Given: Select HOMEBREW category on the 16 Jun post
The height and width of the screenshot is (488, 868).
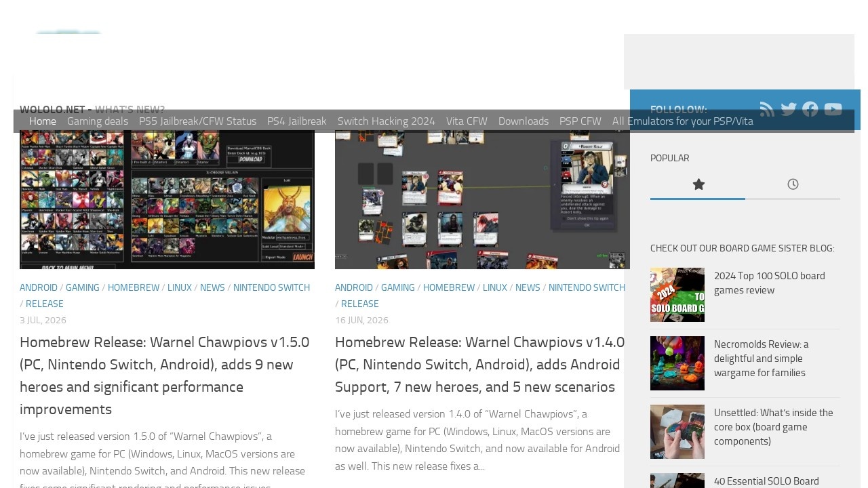Looking at the screenshot, I should 449,287.
